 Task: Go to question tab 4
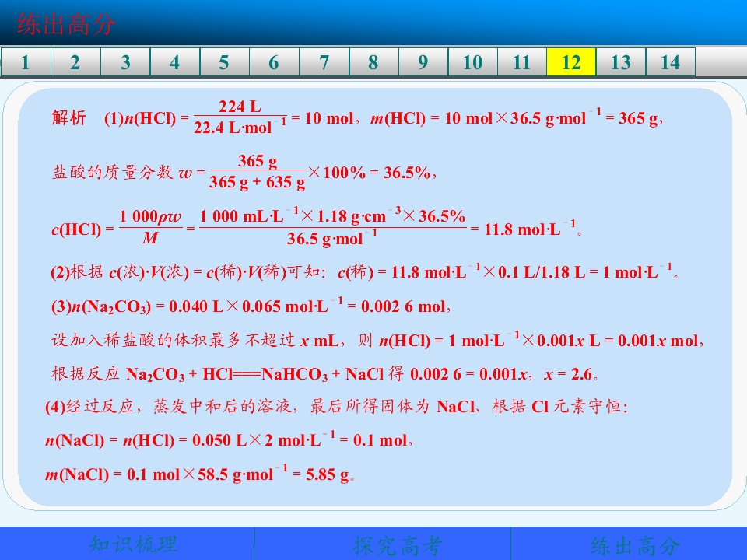click(x=175, y=62)
